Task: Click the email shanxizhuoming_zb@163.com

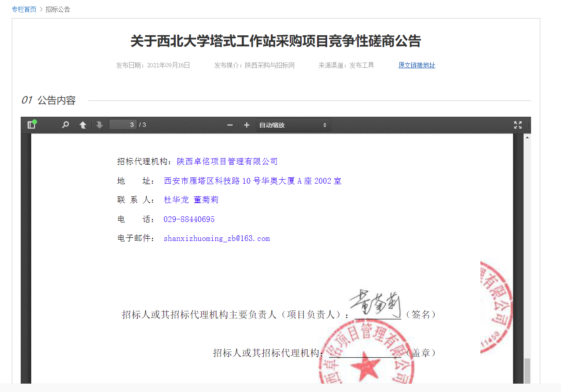Action: [217, 239]
